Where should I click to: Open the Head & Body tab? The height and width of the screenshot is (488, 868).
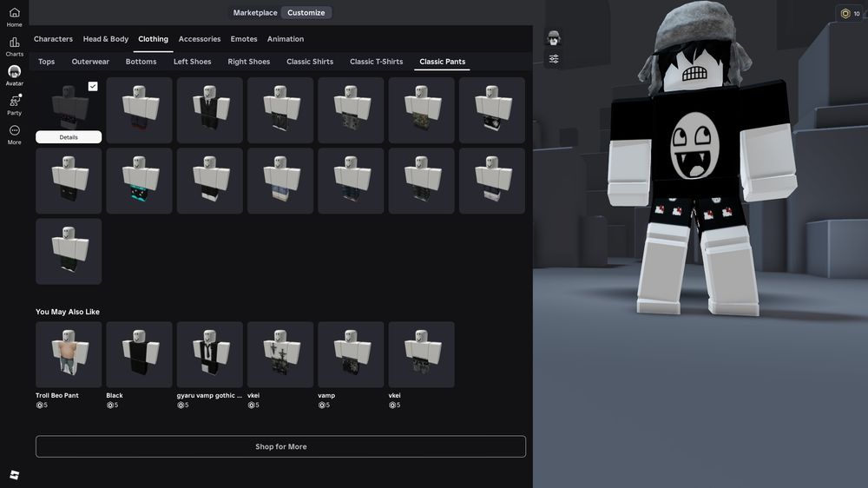pyautogui.click(x=106, y=39)
